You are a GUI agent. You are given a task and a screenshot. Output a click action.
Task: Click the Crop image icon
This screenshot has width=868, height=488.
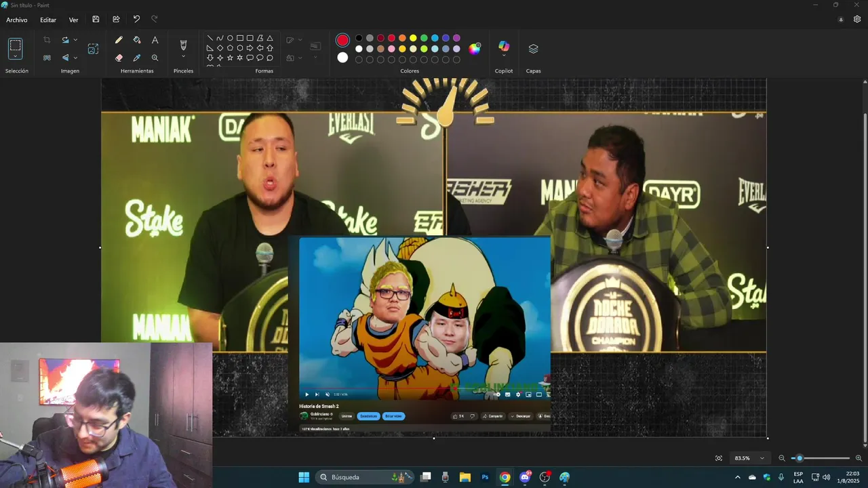pyautogui.click(x=47, y=40)
